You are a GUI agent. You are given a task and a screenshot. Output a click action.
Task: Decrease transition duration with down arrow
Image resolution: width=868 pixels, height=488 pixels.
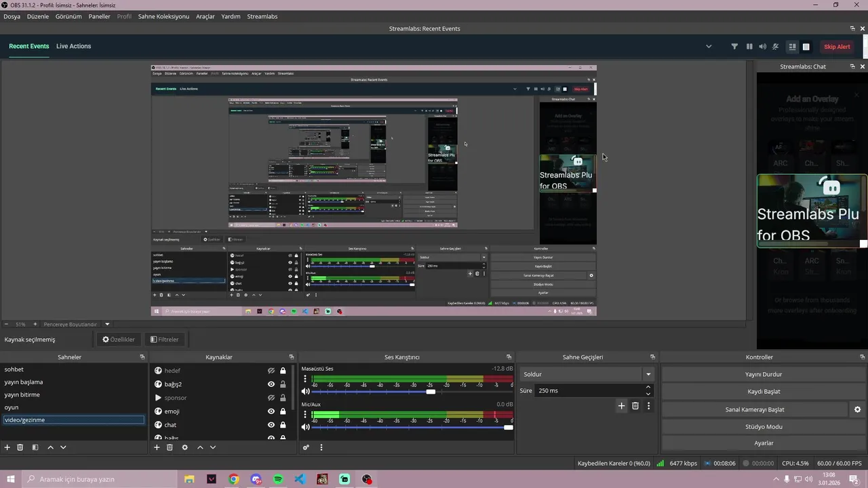[648, 394]
